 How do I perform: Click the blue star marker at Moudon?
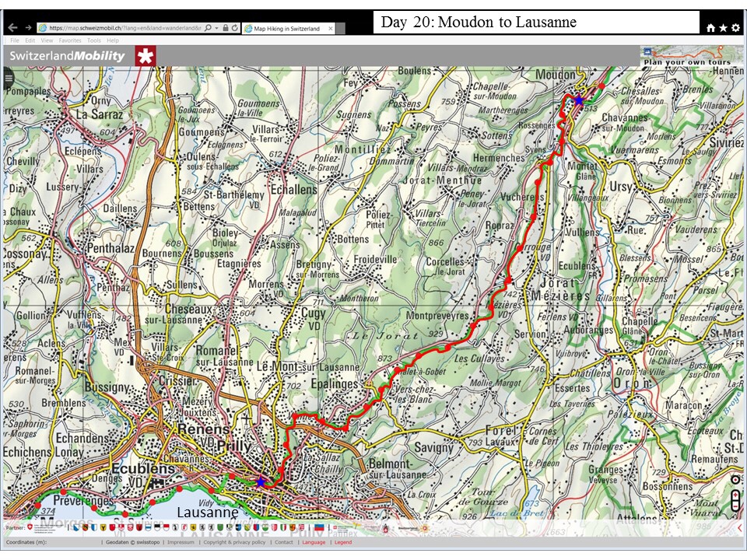click(578, 100)
